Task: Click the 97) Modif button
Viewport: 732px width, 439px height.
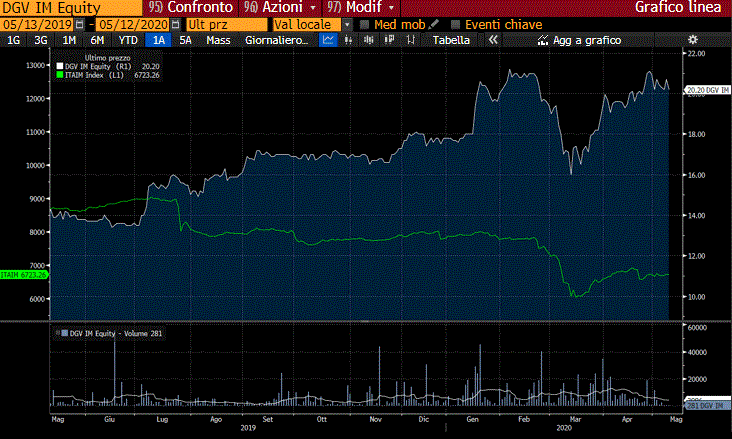Action: pyautogui.click(x=361, y=7)
